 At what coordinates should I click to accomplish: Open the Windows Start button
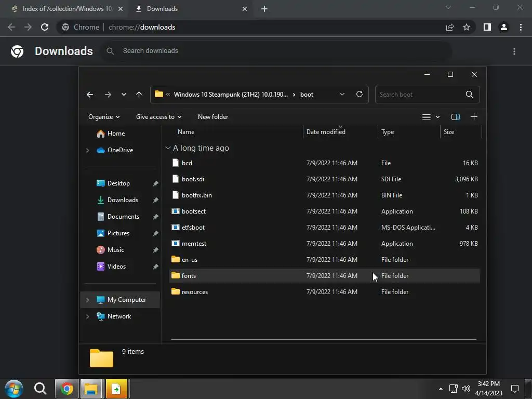click(x=14, y=389)
